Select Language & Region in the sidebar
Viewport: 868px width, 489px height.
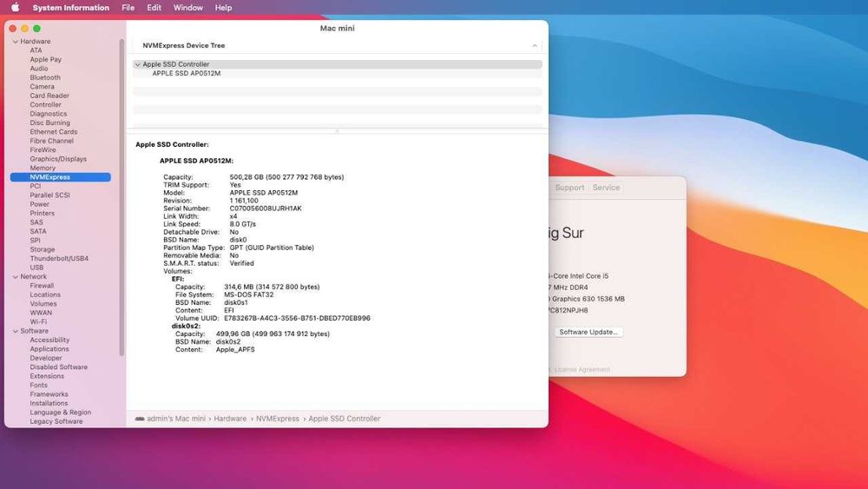[61, 413]
